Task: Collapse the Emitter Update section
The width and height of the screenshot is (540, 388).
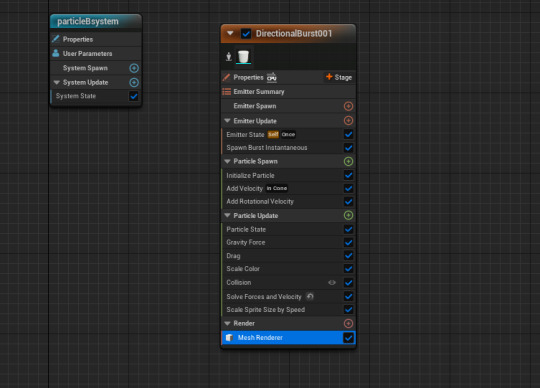Action: click(227, 121)
